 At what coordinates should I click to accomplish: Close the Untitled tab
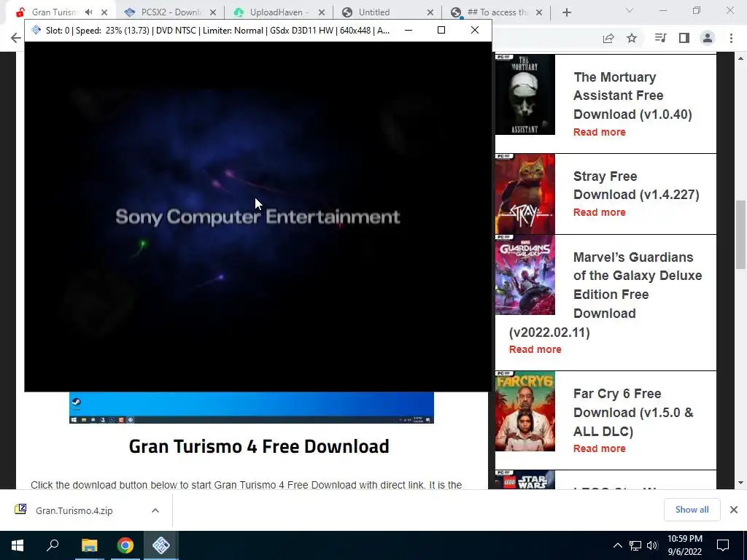pos(430,12)
